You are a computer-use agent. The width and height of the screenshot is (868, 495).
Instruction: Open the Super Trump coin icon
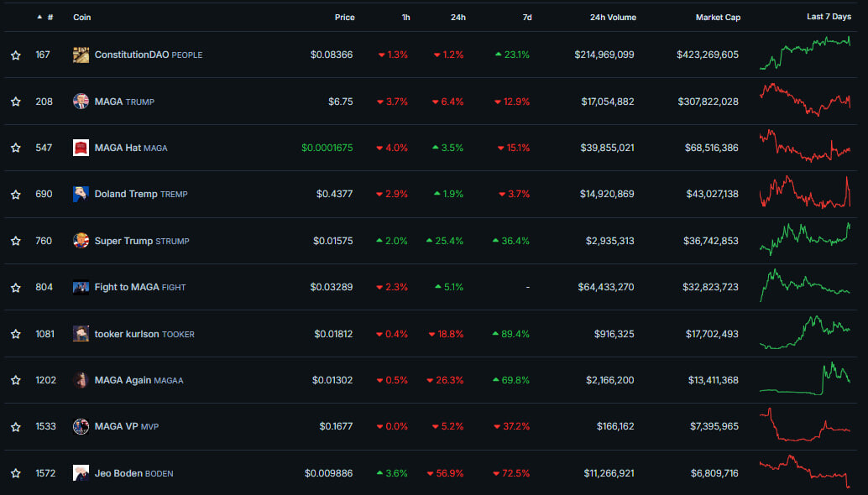(81, 241)
